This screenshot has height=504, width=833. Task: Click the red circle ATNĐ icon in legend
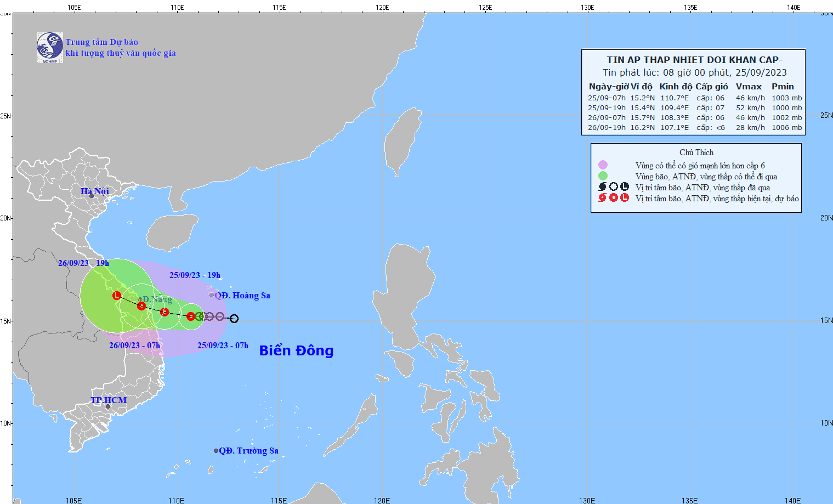(614, 198)
